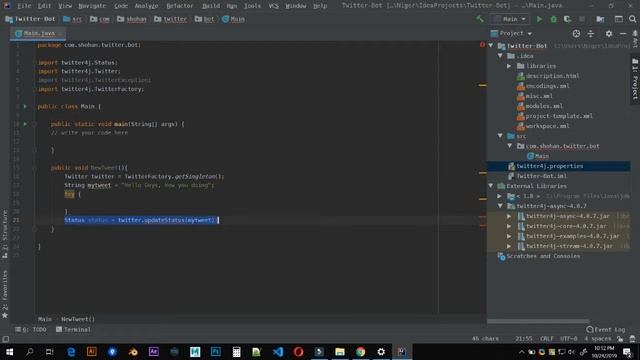This screenshot has height=360, width=640.
Task: Click CRLF line separator in status bar
Action: click(547, 339)
